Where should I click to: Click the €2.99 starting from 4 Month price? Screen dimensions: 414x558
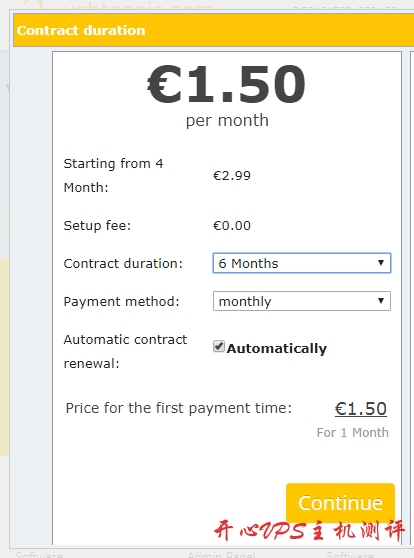(232, 175)
